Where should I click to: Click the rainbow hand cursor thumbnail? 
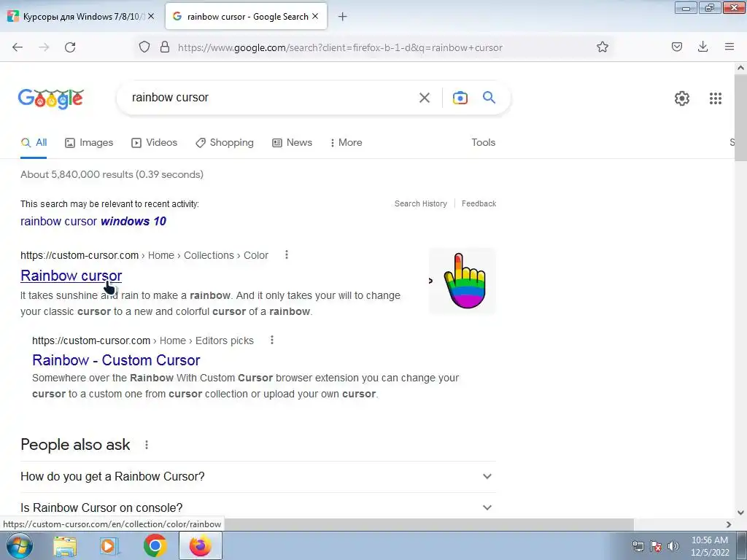(x=462, y=281)
